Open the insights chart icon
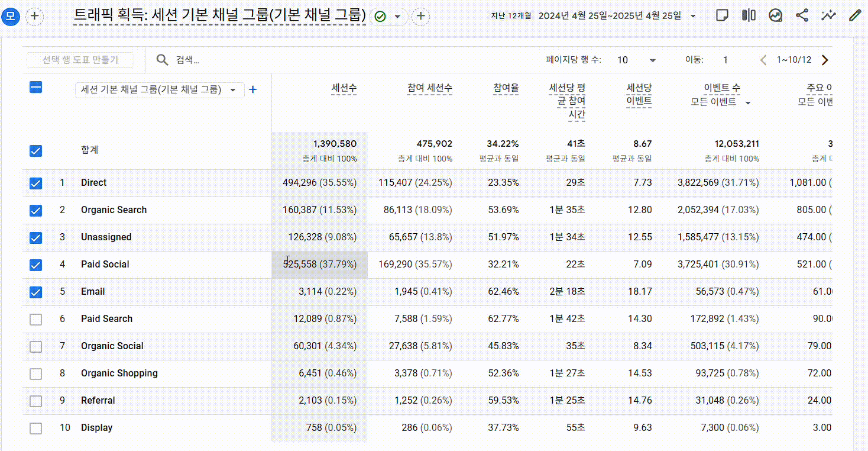The image size is (868, 451). coord(775,16)
